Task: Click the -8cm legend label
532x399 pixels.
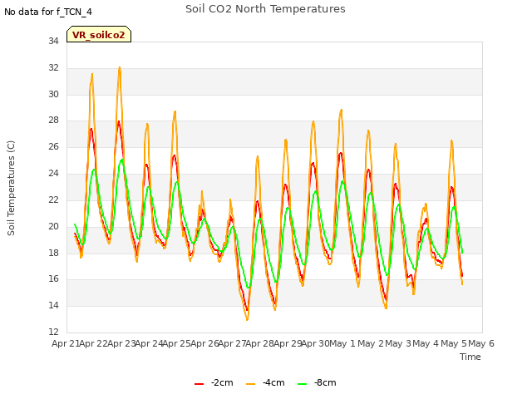Action: coord(325,382)
